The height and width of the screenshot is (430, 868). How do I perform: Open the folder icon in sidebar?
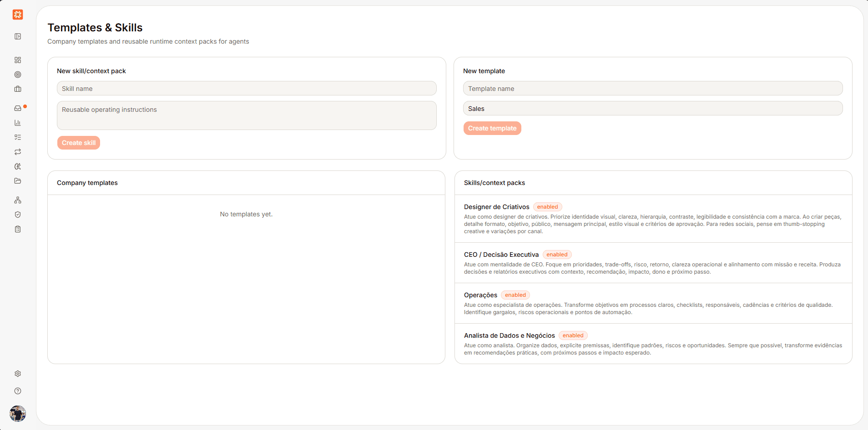[x=18, y=181]
